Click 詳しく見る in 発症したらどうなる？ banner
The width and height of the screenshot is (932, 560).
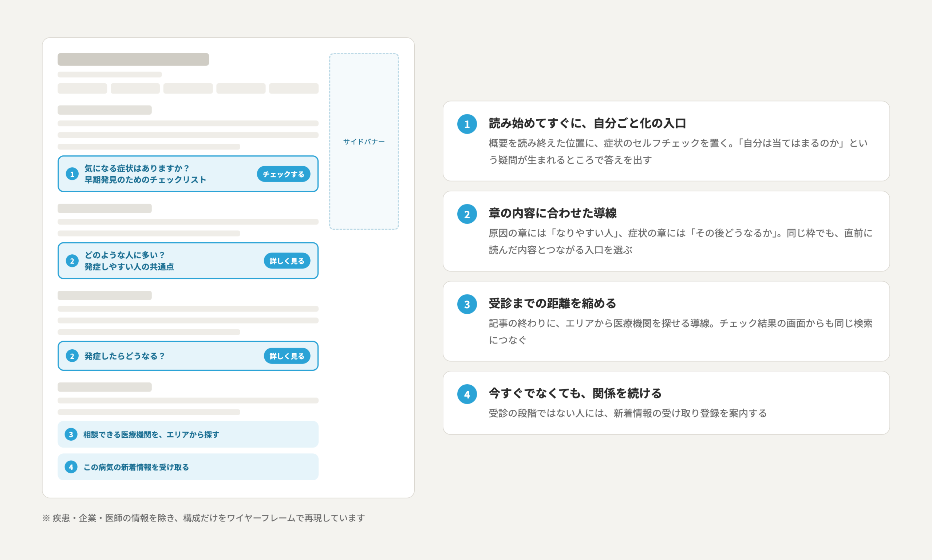pos(287,356)
